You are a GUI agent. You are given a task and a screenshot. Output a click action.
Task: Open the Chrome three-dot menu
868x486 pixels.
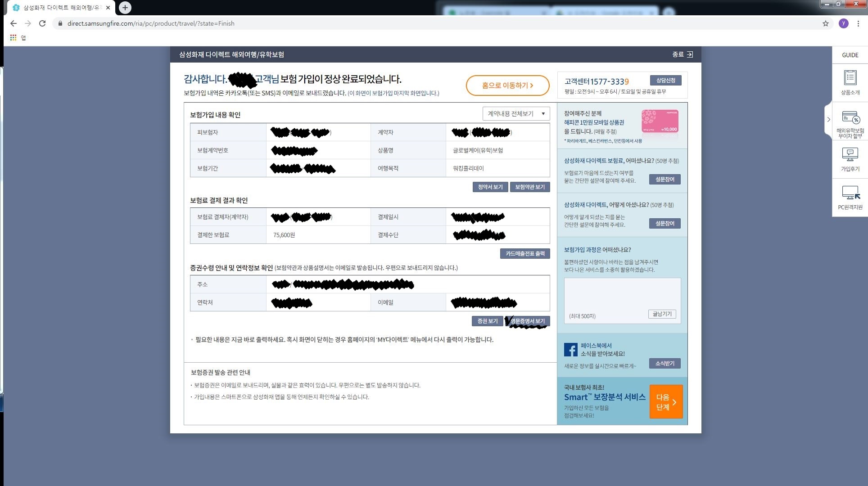(859, 23)
